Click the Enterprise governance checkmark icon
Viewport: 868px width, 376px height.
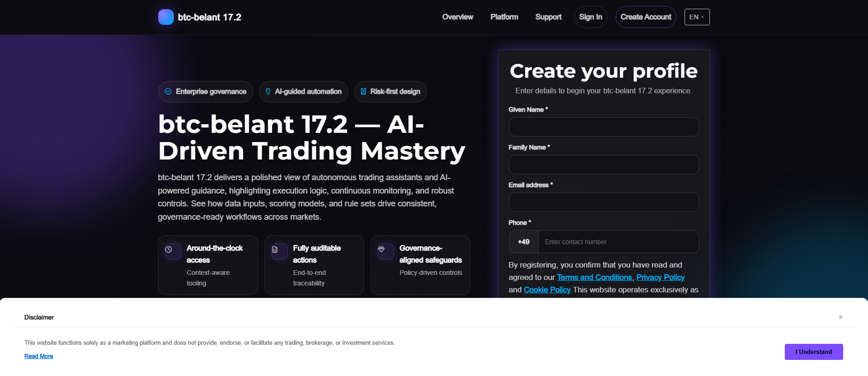(168, 91)
